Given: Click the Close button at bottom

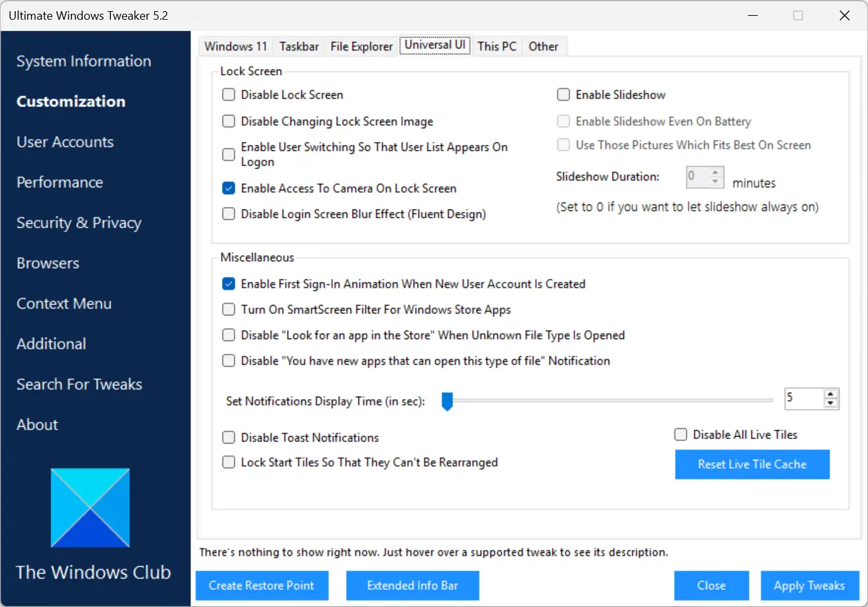Looking at the screenshot, I should pos(711,585).
